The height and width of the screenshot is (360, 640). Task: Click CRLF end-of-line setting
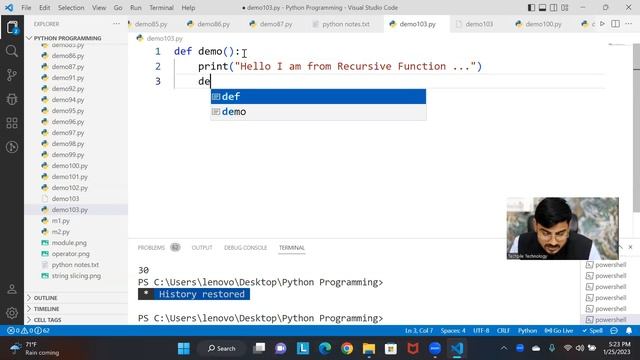pos(503,331)
